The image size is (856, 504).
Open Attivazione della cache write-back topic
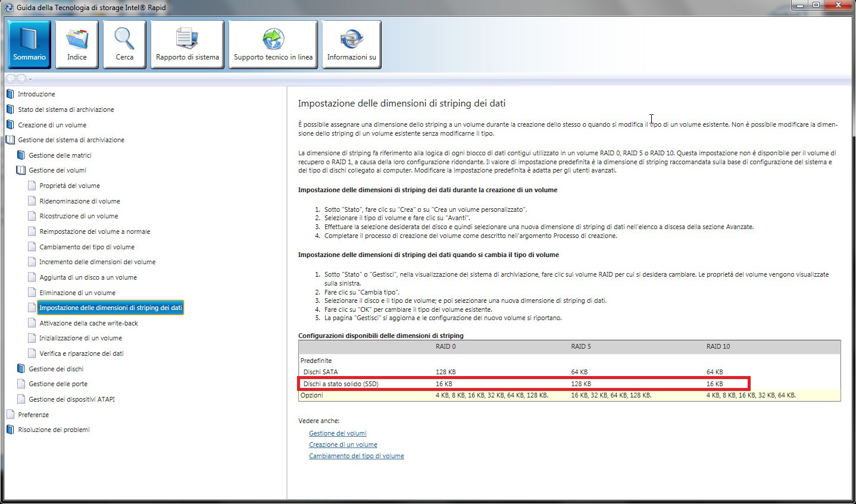[89, 323]
